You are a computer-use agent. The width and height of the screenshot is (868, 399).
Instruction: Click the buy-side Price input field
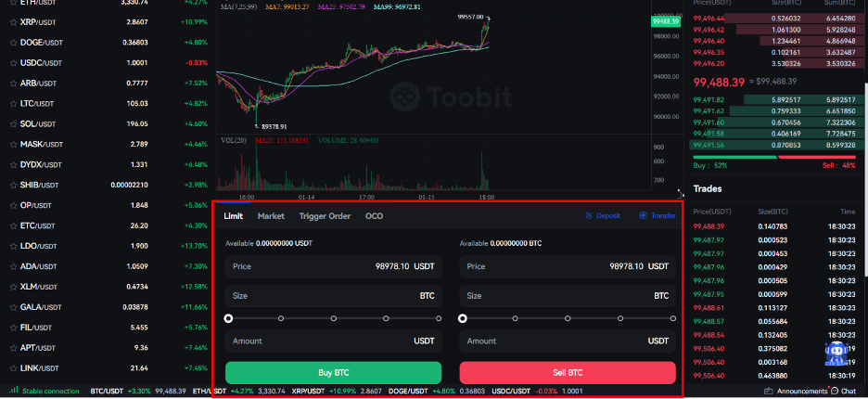[332, 266]
